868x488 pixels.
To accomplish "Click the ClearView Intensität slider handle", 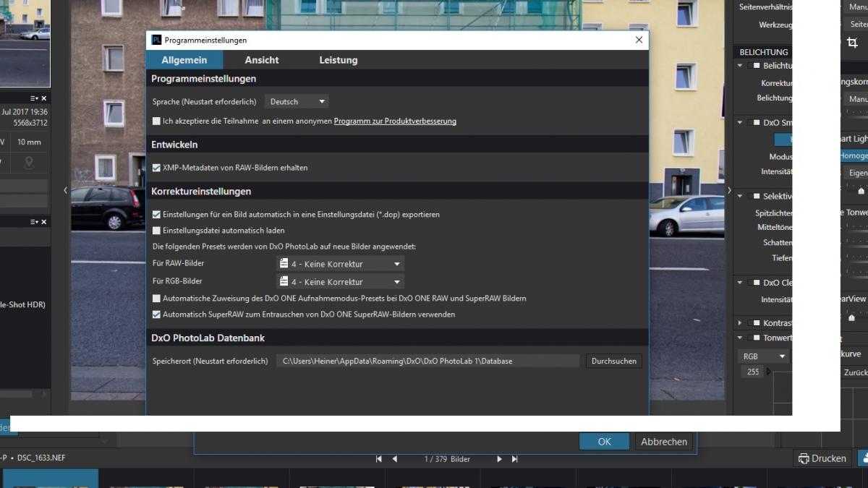I will coord(851,318).
